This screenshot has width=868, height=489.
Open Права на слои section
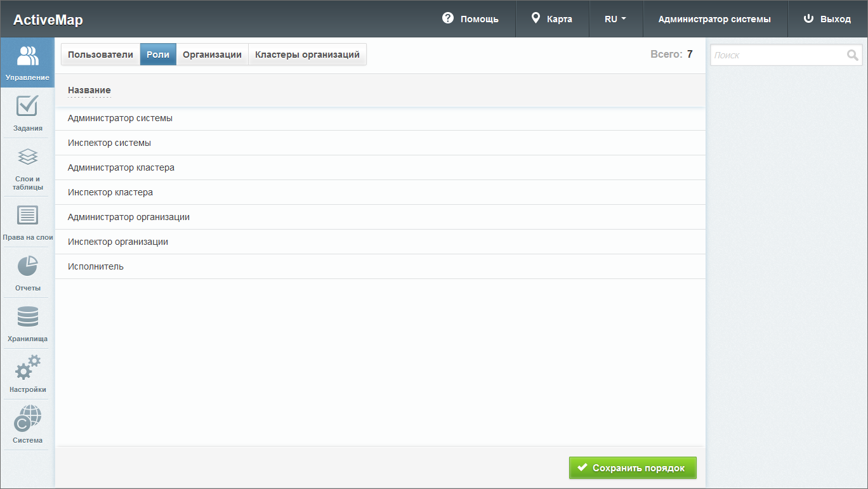[27, 216]
